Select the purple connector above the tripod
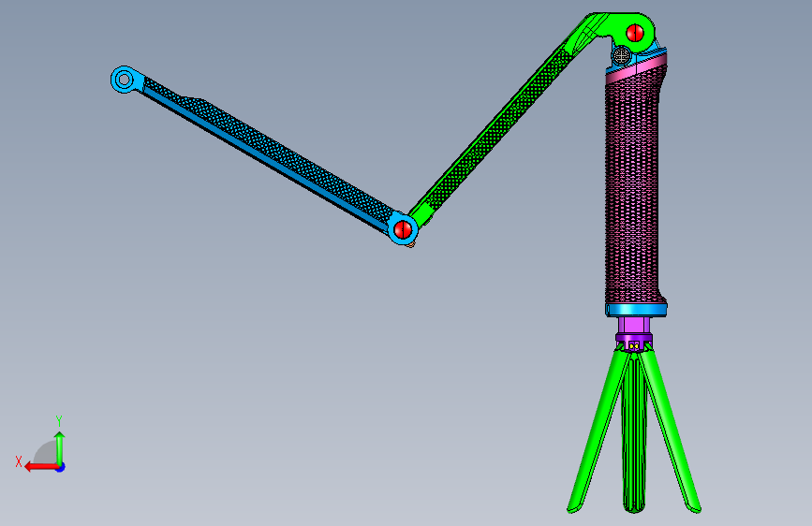Screen dimensions: 812x526 coord(634,334)
